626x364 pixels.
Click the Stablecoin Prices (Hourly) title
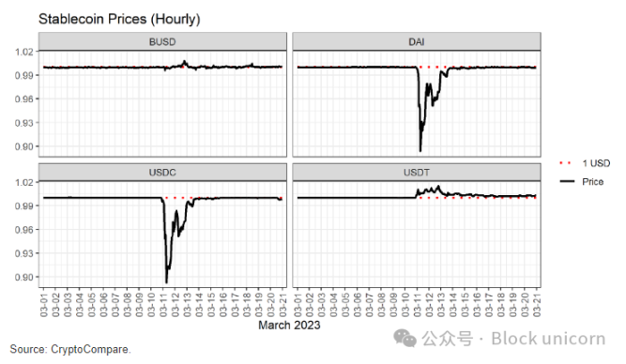coord(119,19)
